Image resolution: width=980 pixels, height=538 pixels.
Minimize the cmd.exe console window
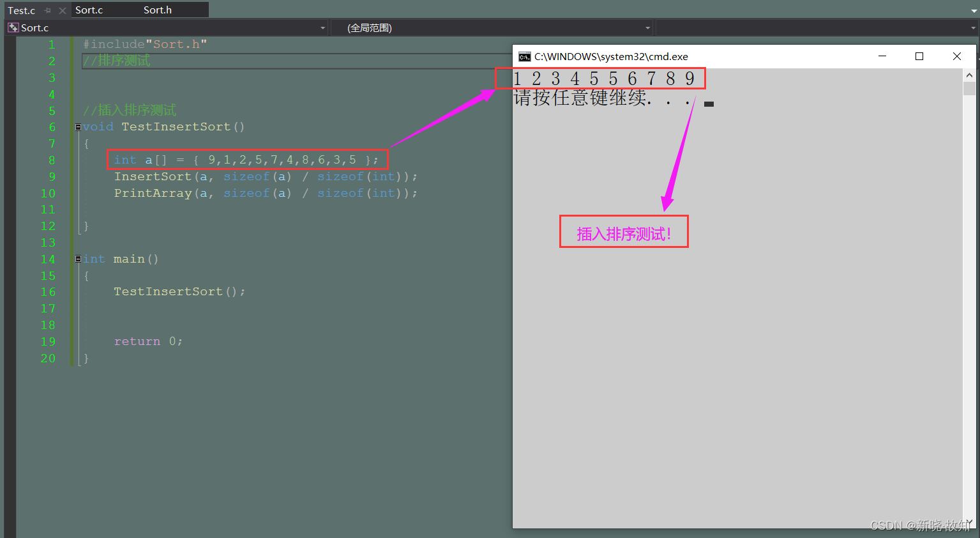pyautogui.click(x=882, y=56)
